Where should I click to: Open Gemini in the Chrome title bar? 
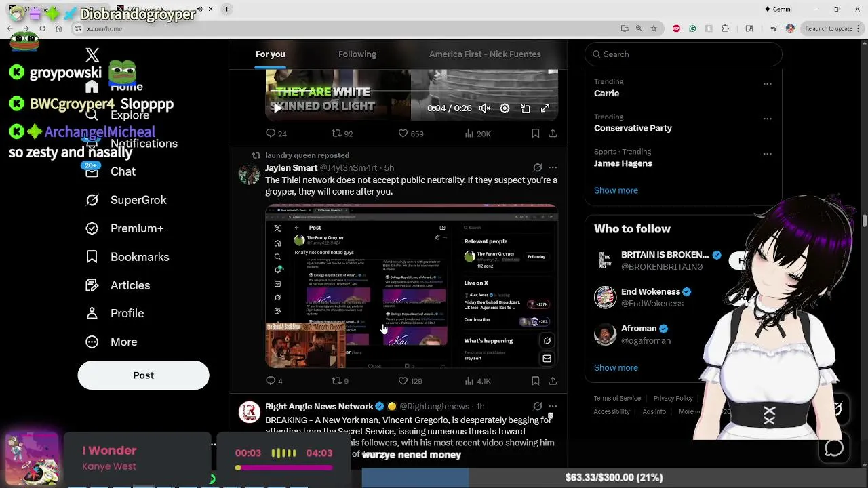(x=778, y=9)
